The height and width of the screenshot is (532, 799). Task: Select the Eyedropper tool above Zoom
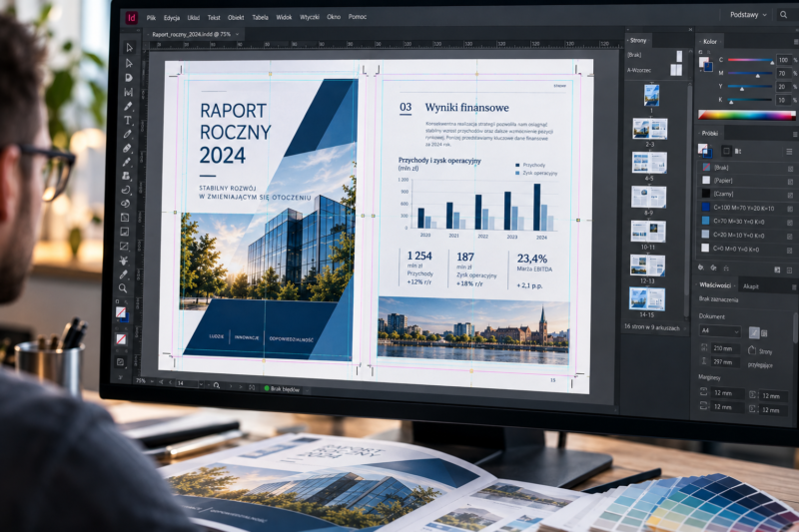[123, 274]
